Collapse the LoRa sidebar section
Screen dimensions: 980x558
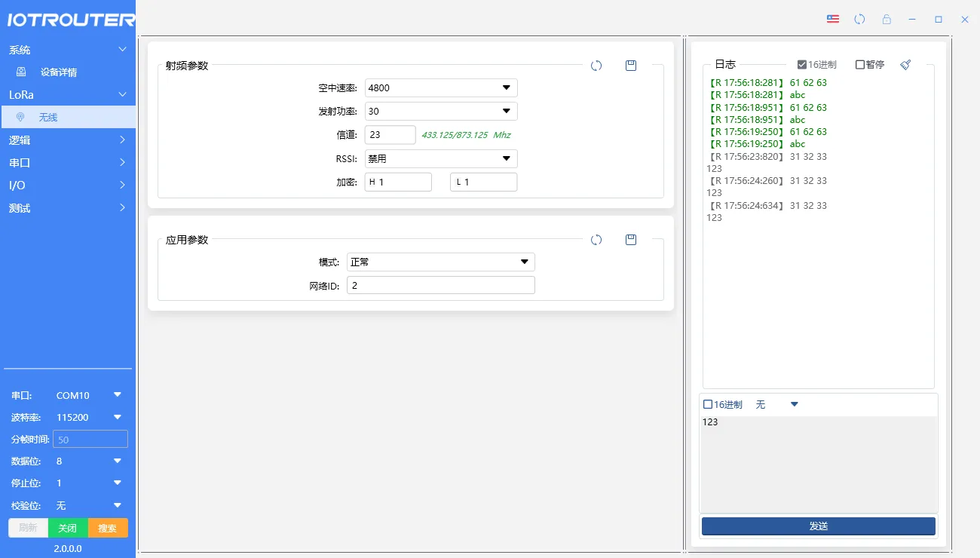[x=68, y=94]
